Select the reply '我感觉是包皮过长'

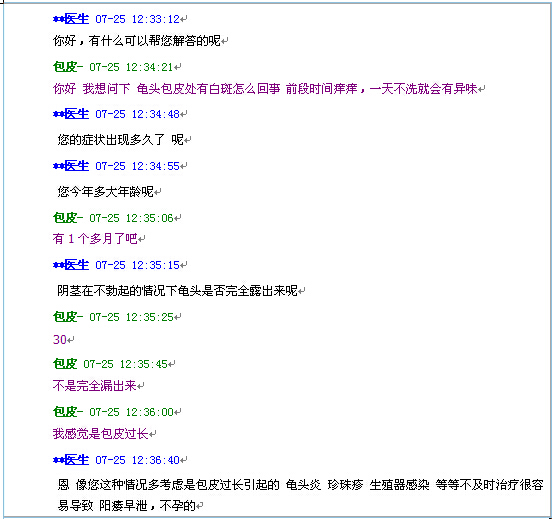point(100,433)
